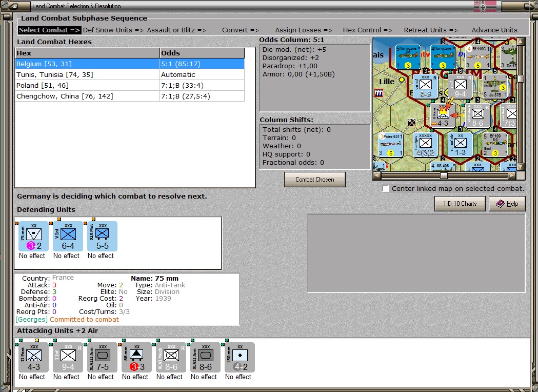Screen dimensions: 538x392
Task: Click the mini-map scroll up arrow
Action: click(x=521, y=42)
